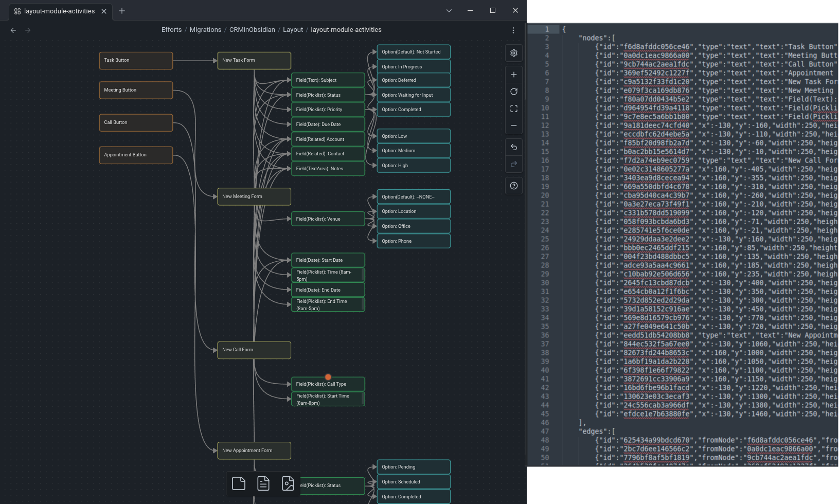Select the Meeting Button node
The image size is (840, 504).
[136, 90]
